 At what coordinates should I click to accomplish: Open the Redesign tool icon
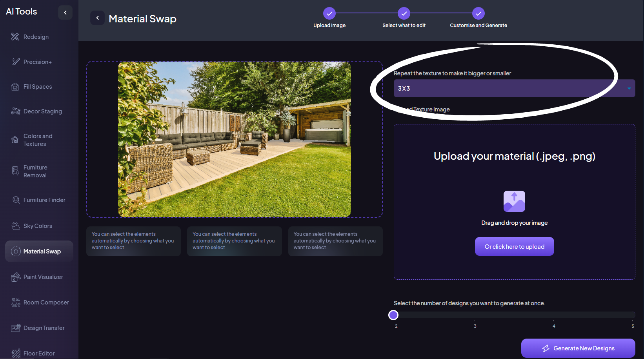coord(15,36)
